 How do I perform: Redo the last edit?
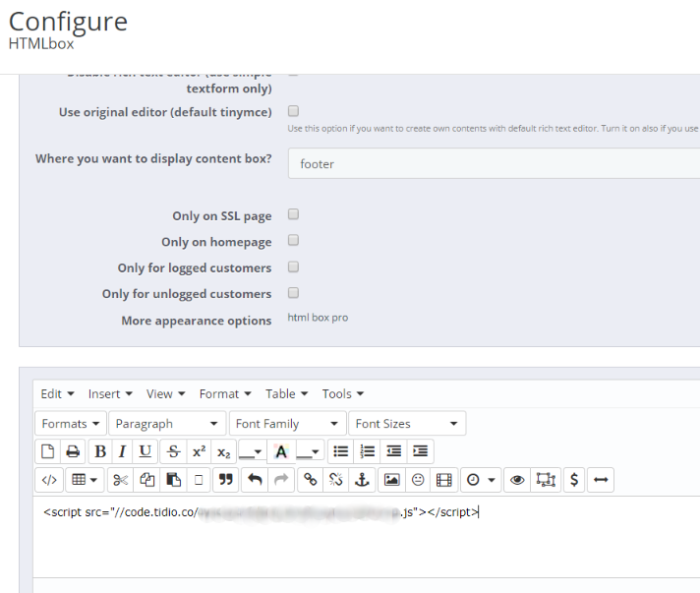pos(281,480)
